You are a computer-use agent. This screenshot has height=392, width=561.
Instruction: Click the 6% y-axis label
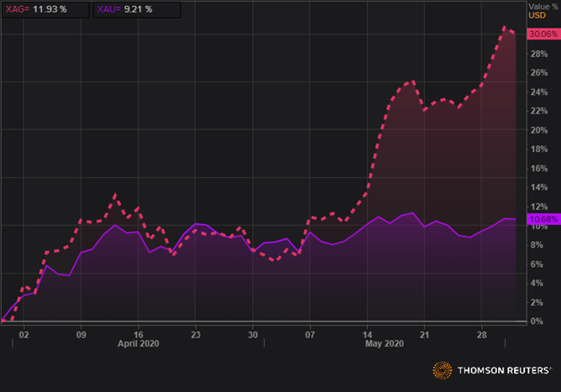pos(537,264)
